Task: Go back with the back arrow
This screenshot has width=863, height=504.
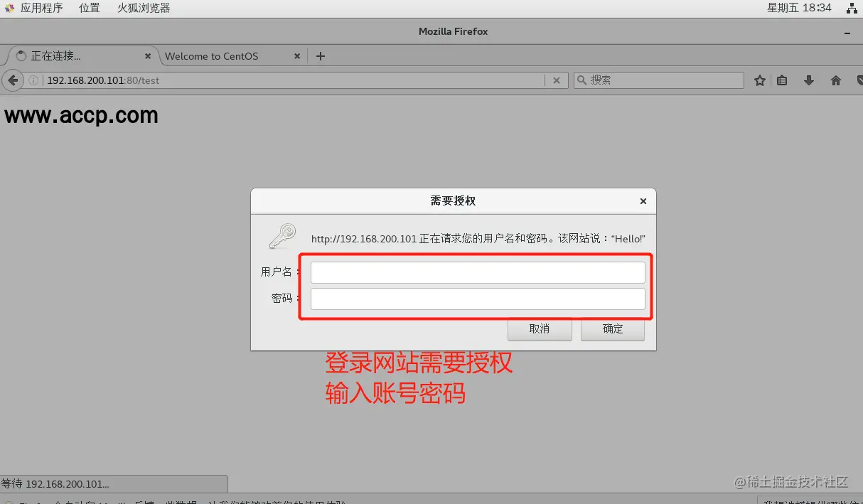Action: (12, 80)
